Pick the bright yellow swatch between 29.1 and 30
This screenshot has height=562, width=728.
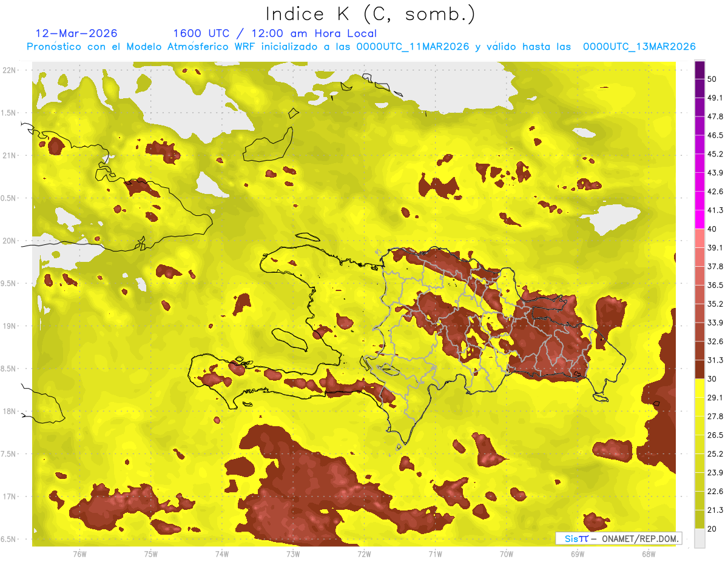coord(699,388)
